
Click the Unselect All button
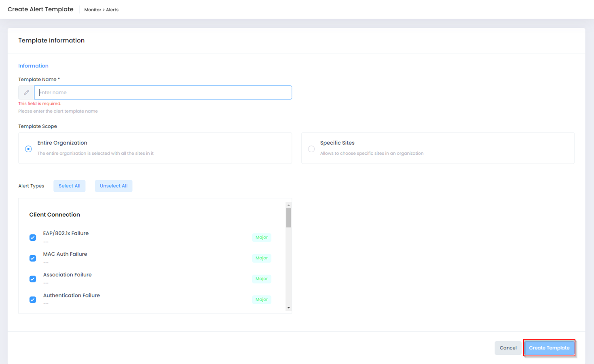click(114, 186)
